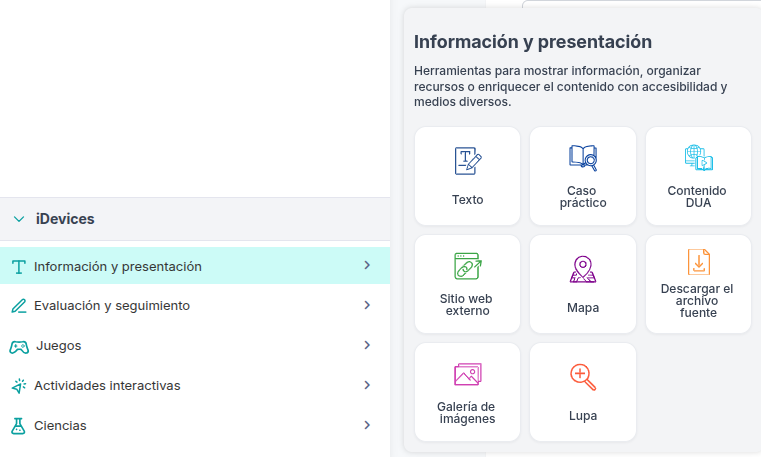Select the Texto iDevice icon

[x=467, y=162]
